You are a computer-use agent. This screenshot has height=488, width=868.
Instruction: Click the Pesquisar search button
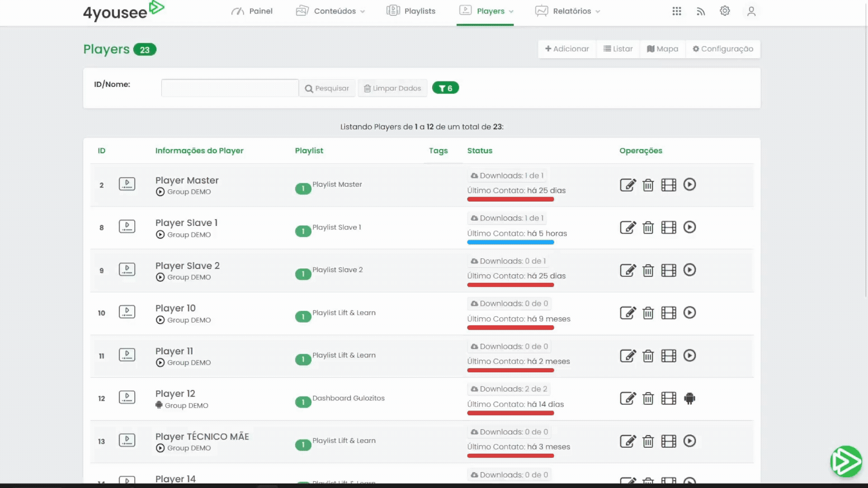[327, 88]
